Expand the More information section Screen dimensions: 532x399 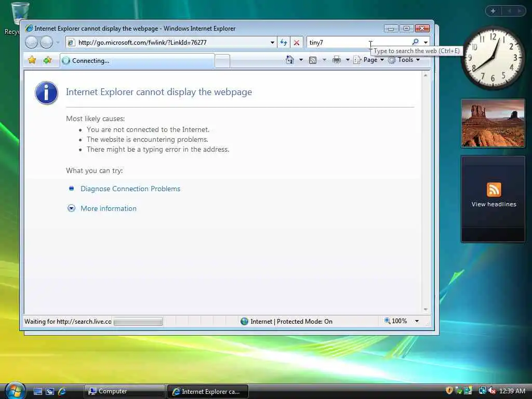pyautogui.click(x=71, y=208)
